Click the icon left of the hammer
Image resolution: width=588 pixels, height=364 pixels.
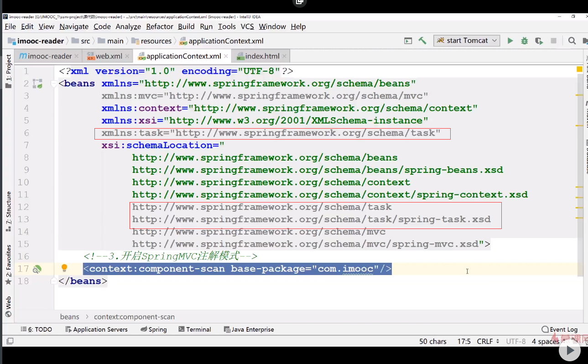408,41
